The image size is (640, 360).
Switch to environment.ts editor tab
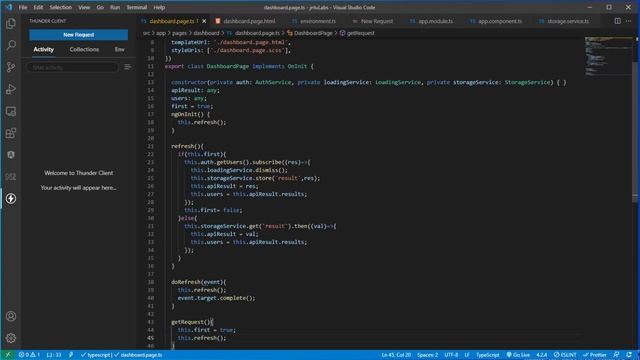pos(313,21)
